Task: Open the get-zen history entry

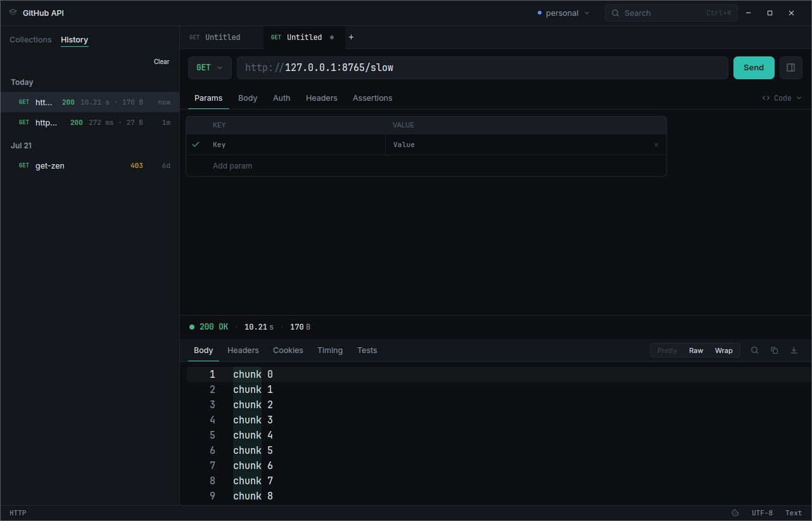Action: (x=90, y=165)
